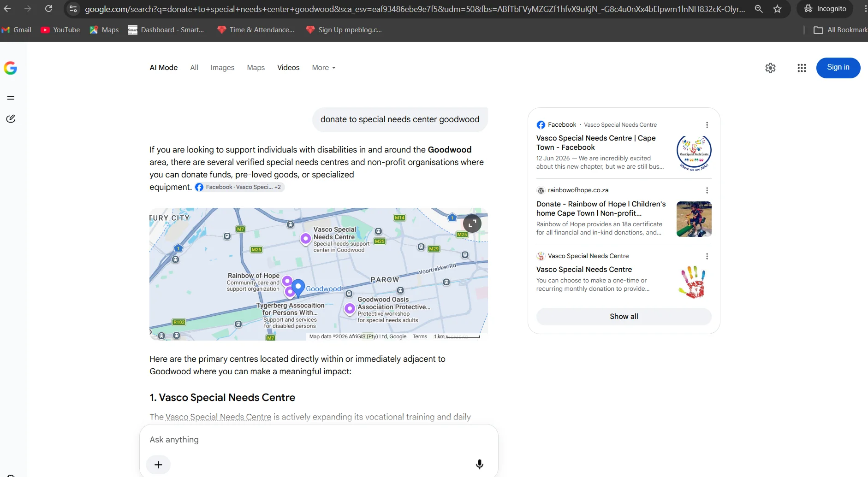868x477 pixels.
Task: Reload the page with the refresh icon
Action: tap(48, 9)
